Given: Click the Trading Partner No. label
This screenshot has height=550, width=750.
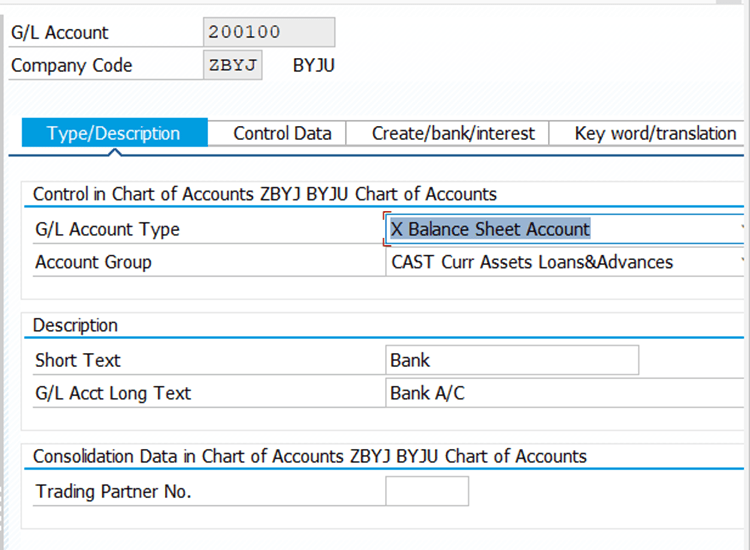Looking at the screenshot, I should tap(113, 491).
